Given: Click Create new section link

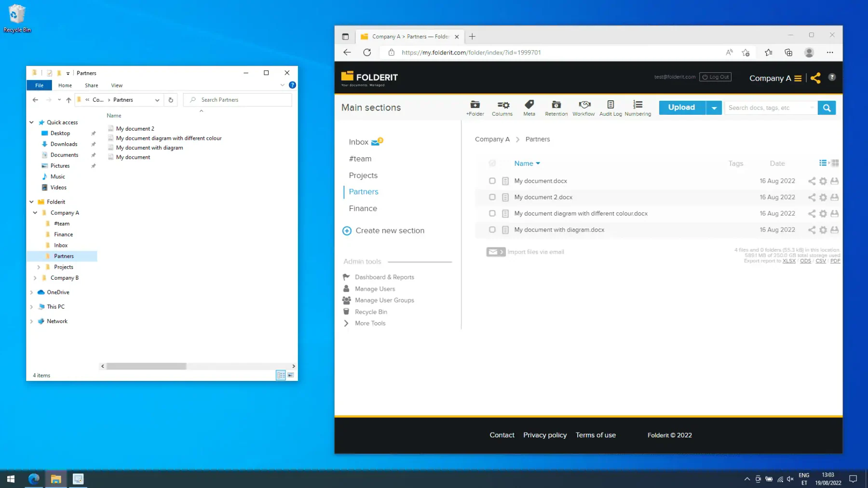Looking at the screenshot, I should click(x=390, y=231).
